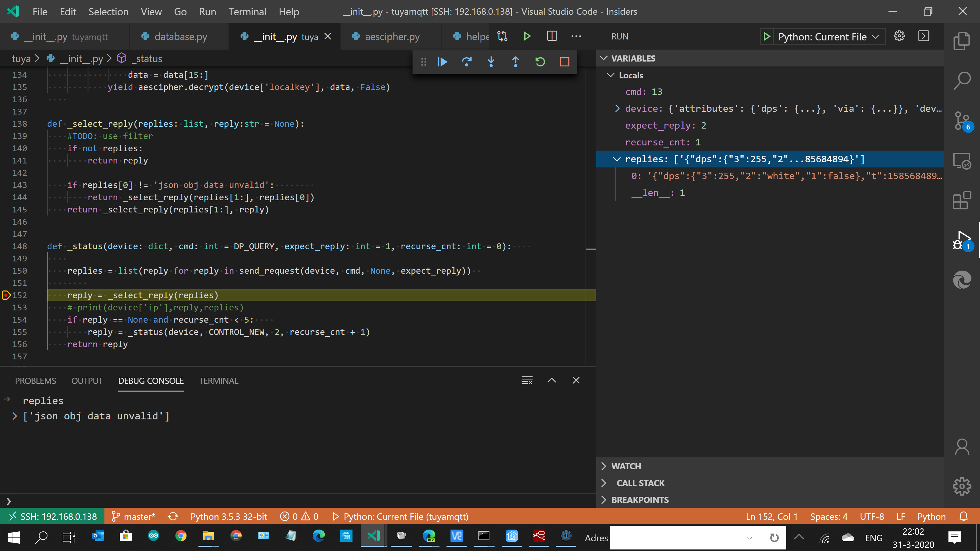Switch to the TERMINAL tab

pos(219,380)
